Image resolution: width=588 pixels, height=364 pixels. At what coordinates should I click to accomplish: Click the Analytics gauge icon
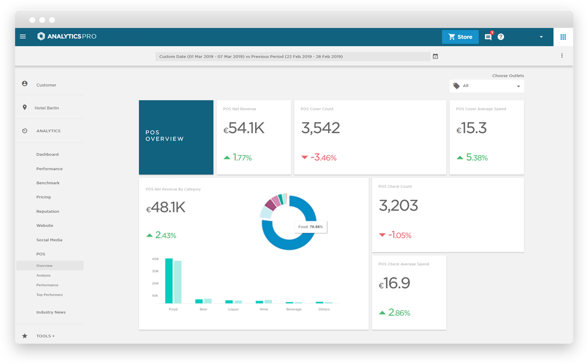(x=25, y=131)
